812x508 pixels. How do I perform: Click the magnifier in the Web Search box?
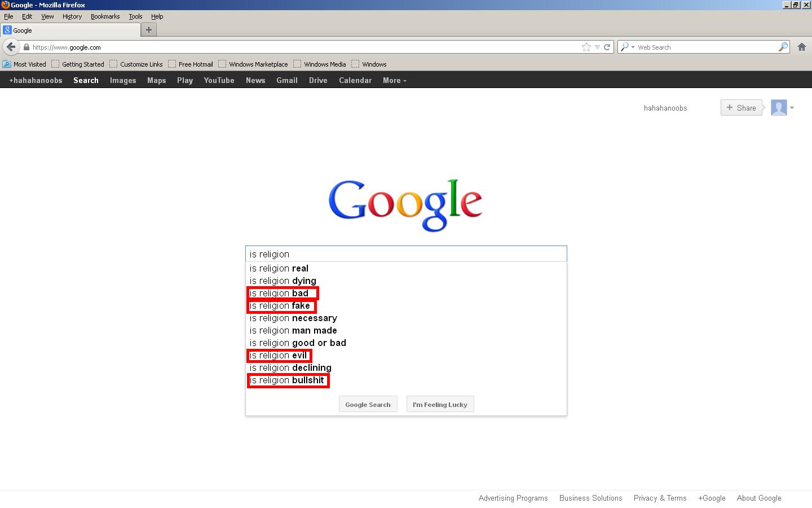(783, 47)
